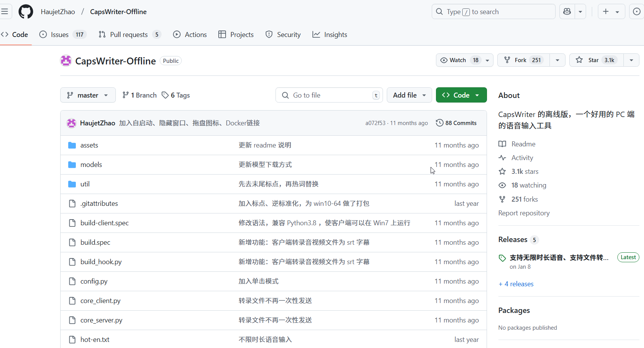Open the Pull requests section
644x348 pixels.
(x=128, y=34)
